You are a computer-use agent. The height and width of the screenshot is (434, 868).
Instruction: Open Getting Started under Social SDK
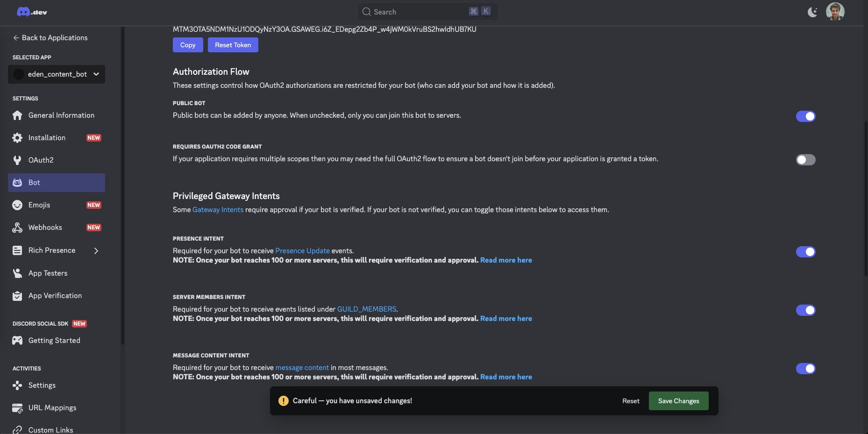(57, 341)
